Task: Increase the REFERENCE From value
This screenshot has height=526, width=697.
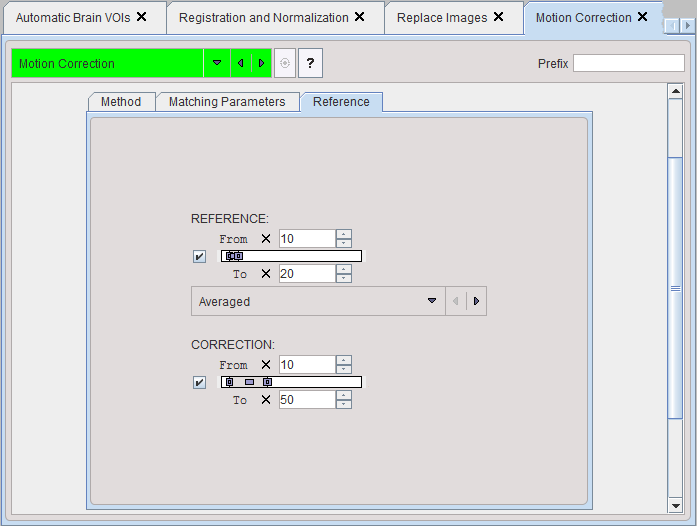Action: [344, 234]
